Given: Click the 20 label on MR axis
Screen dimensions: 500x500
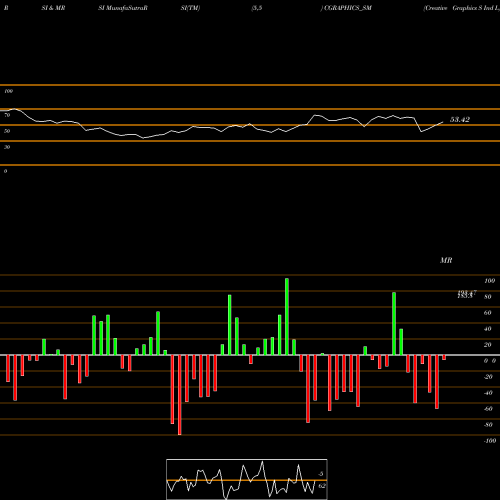Looking at the screenshot, I should [488, 345].
